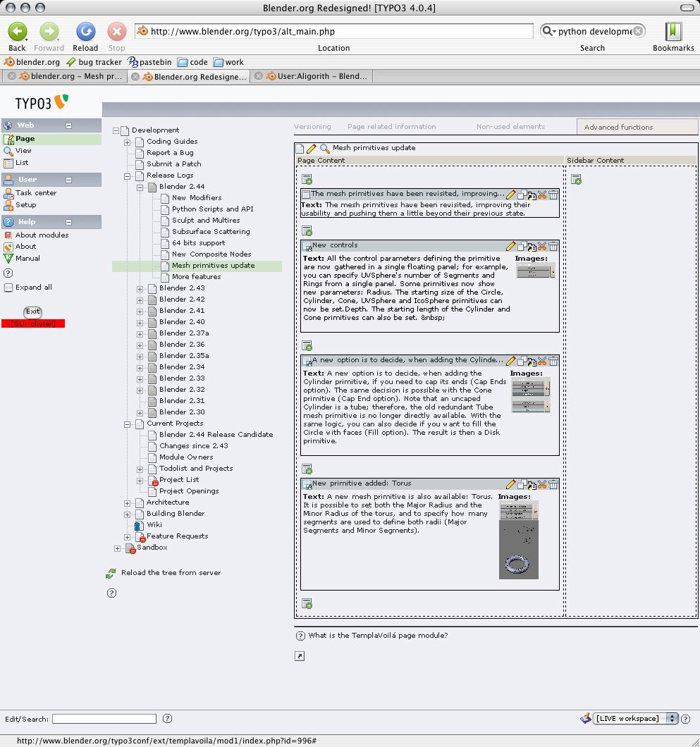Screen dimensions: 700x747
Task: Expand Coding Guides tree node
Action: (x=127, y=142)
